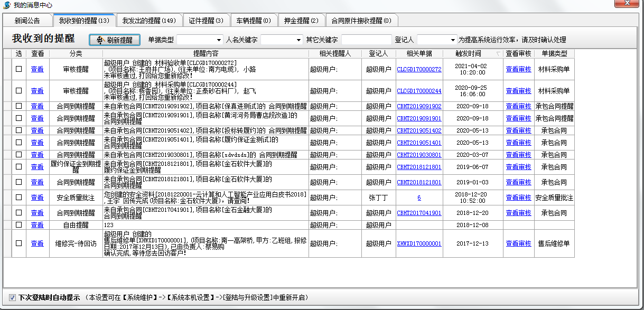Open the 单据类型 dropdown
This screenshot has height=310, width=644.
click(x=219, y=40)
